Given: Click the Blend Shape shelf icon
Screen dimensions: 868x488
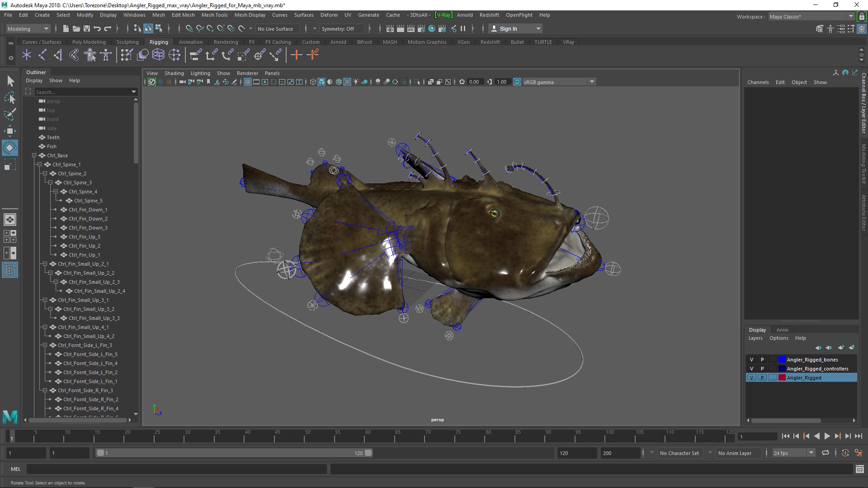Looking at the screenshot, I should [142, 55].
